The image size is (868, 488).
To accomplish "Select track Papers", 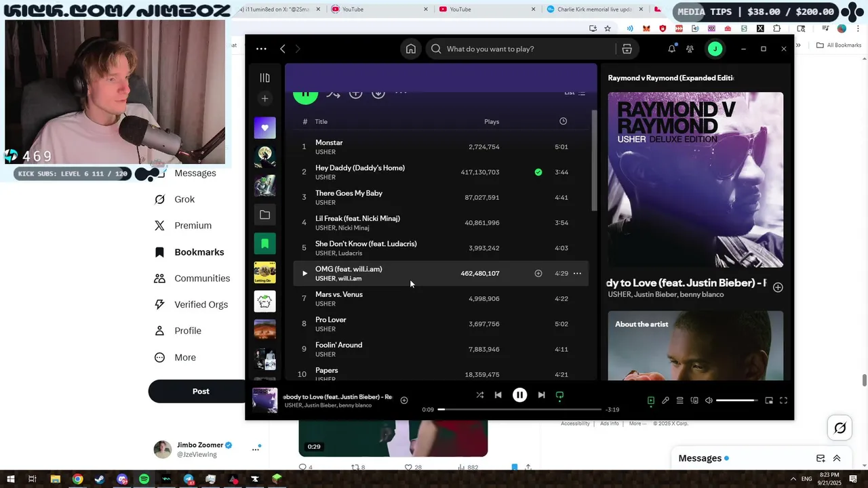I will pos(441,373).
